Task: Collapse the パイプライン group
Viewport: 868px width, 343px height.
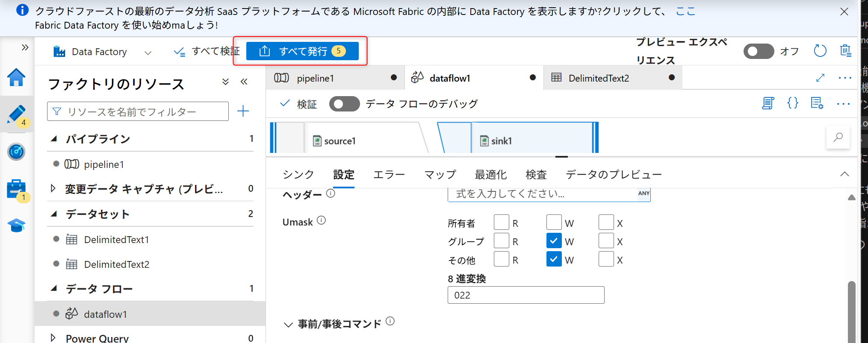Action: pyautogui.click(x=54, y=139)
